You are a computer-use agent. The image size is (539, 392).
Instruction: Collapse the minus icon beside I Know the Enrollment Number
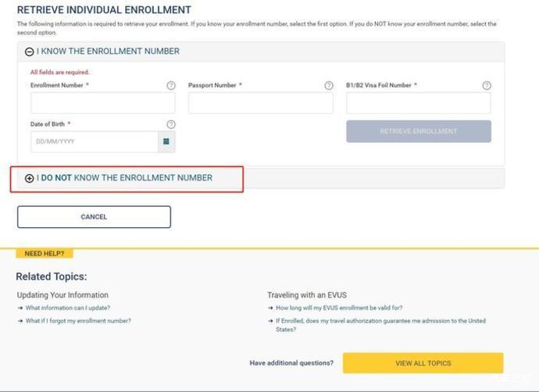[30, 52]
